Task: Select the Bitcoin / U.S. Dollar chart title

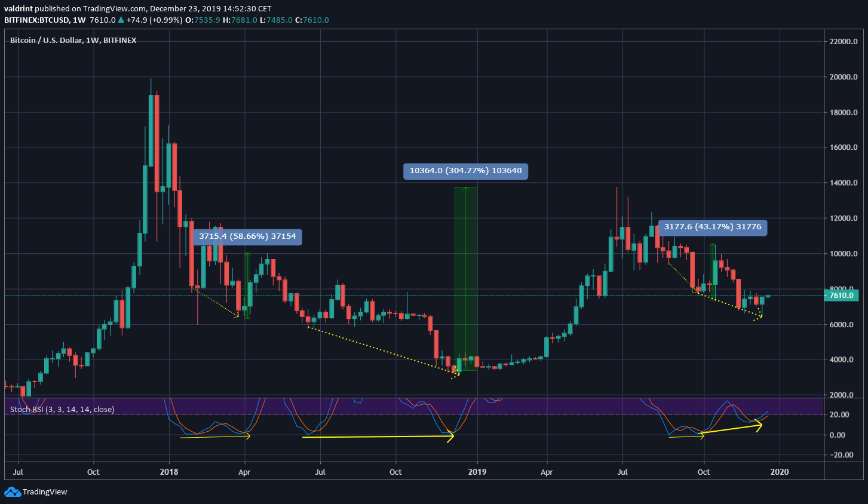Action: click(x=72, y=40)
